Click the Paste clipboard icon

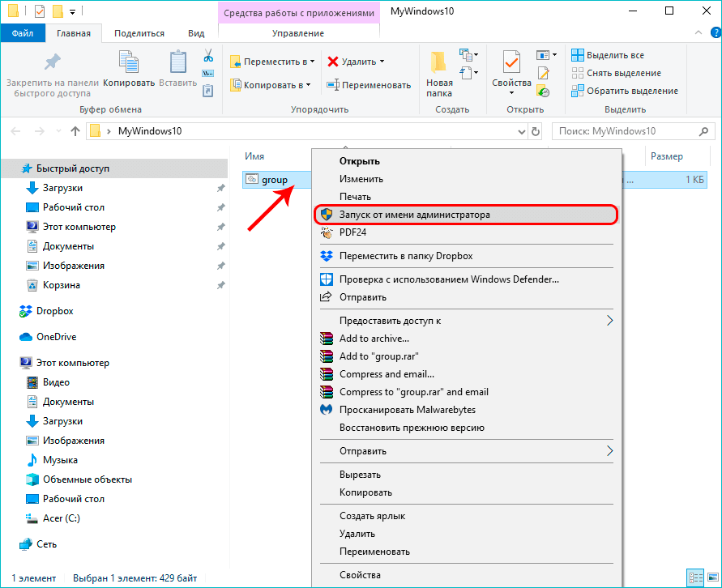click(177, 62)
